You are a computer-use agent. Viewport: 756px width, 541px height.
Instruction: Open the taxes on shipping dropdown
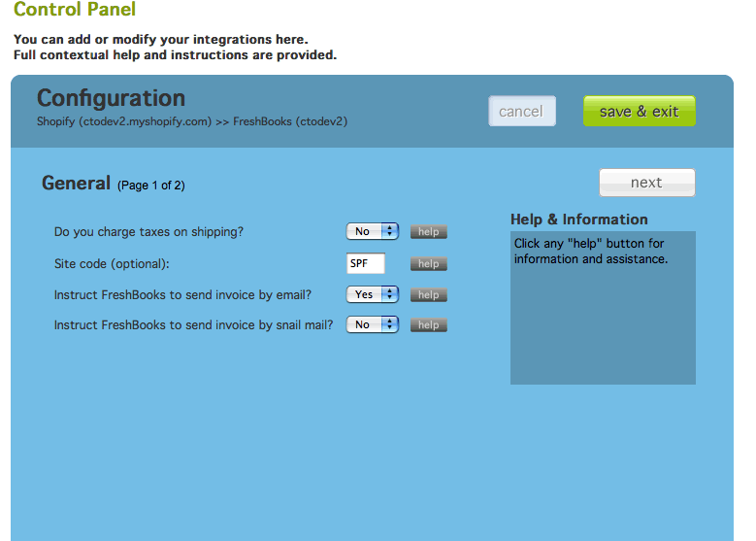tap(373, 232)
